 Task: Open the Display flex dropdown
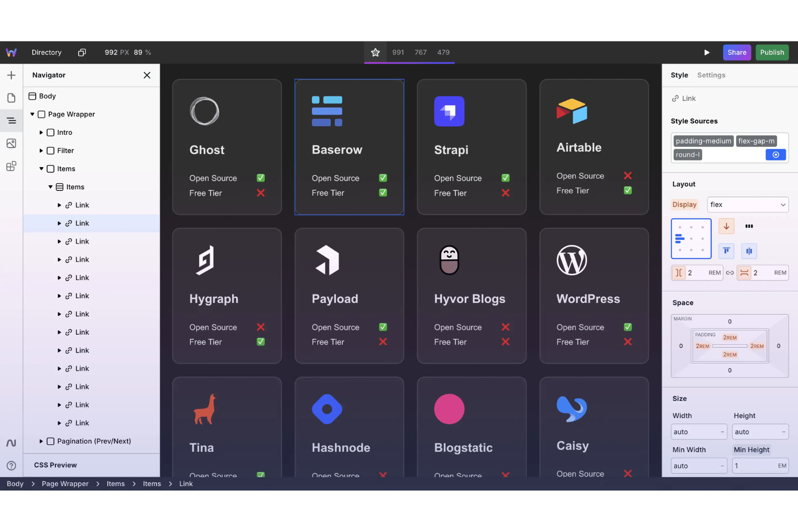[x=747, y=205]
